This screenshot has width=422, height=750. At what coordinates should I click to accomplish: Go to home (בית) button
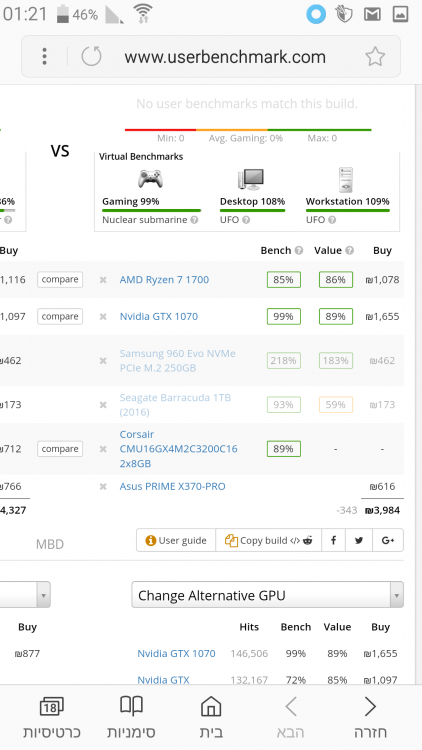coord(211,717)
